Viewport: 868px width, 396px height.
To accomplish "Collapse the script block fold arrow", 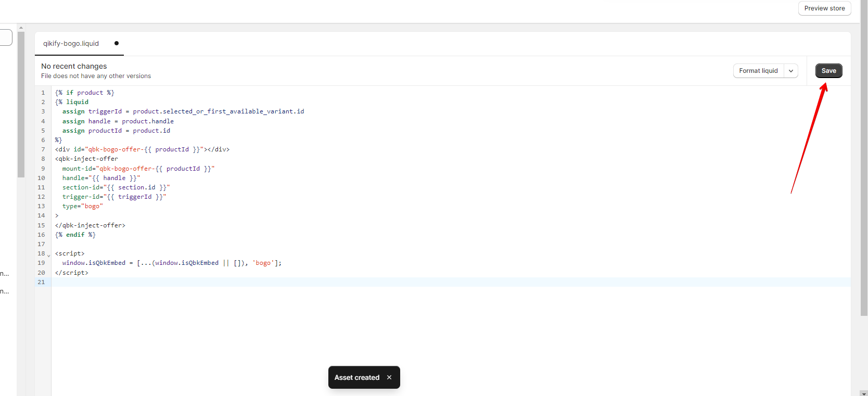I will coord(49,255).
